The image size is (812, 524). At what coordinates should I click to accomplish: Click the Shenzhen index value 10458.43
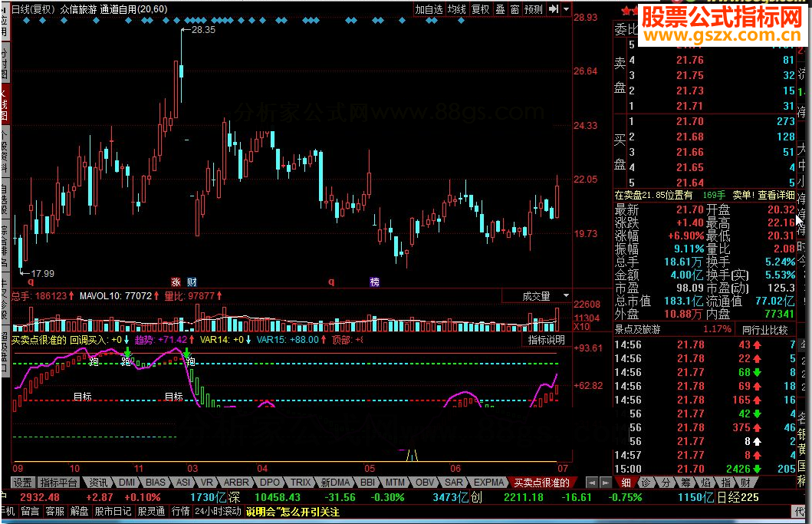[x=277, y=498]
